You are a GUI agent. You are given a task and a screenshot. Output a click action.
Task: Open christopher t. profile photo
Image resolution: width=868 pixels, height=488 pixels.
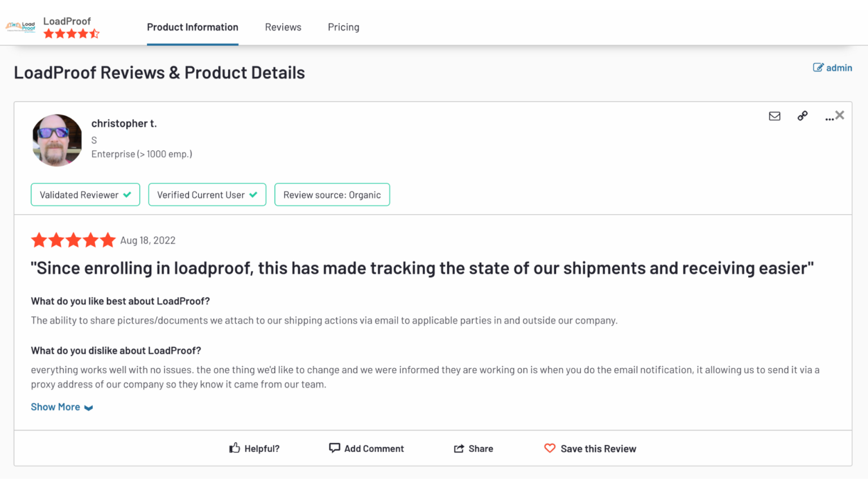tap(57, 140)
